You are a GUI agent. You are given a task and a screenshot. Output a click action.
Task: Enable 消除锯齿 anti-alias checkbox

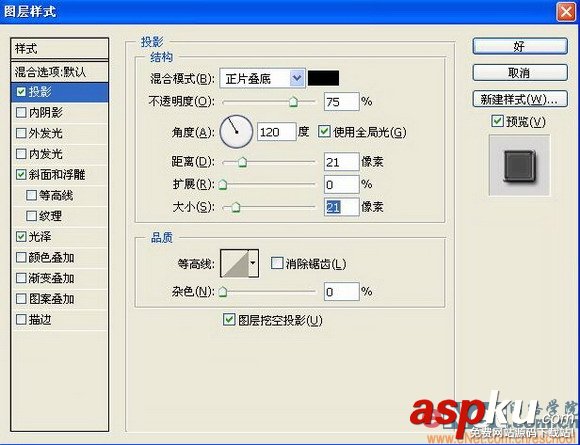tap(277, 263)
